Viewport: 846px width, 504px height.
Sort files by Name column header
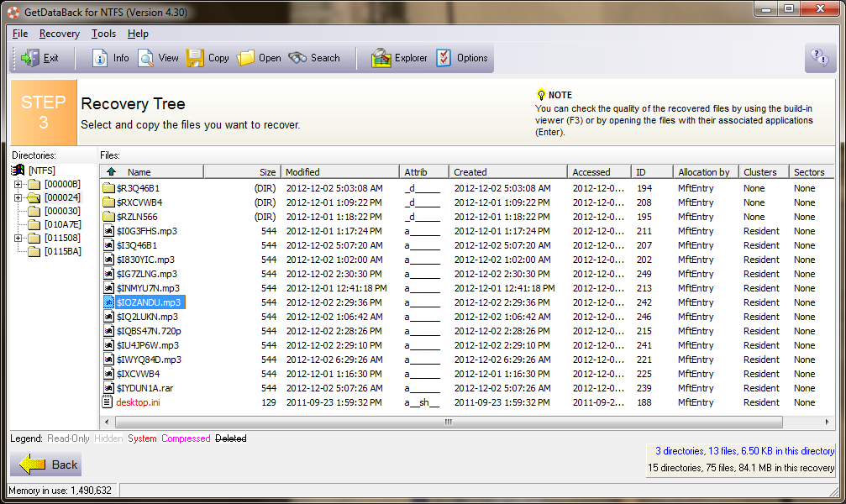(151, 171)
